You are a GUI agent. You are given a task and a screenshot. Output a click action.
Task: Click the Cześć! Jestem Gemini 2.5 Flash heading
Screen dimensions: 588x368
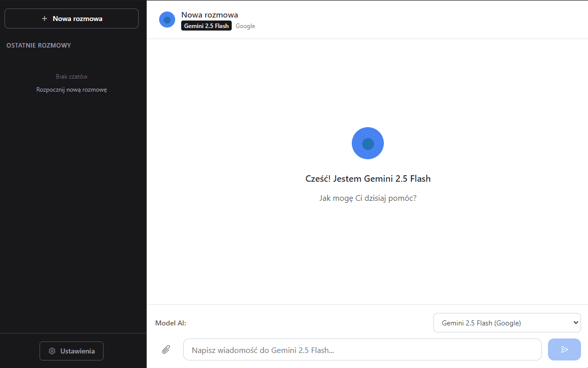coord(368,179)
